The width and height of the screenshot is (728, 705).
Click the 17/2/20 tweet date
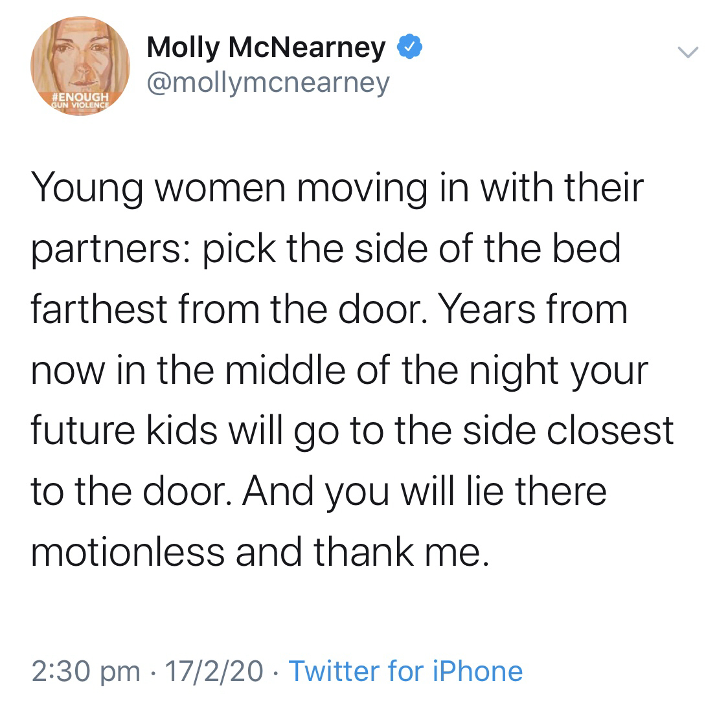[x=214, y=671]
